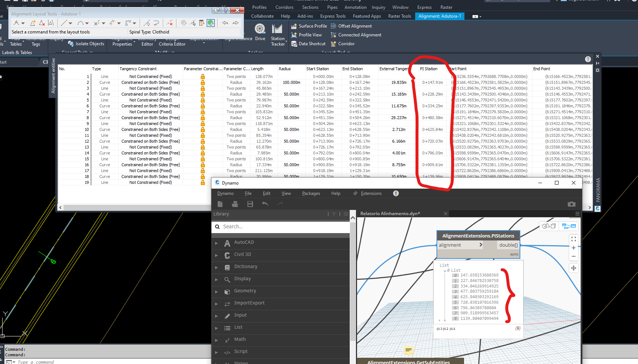Click the Pick Sub-entity tool

193,23
